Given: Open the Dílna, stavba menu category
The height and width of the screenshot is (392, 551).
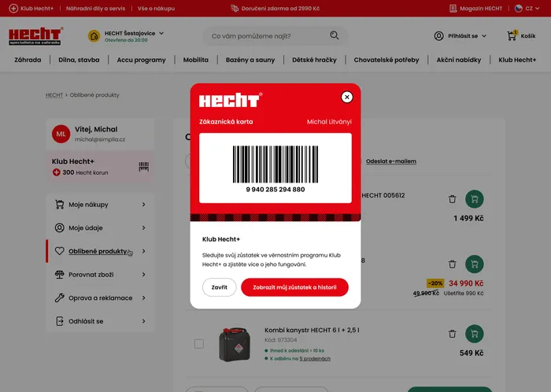Looking at the screenshot, I should pyautogui.click(x=79, y=60).
